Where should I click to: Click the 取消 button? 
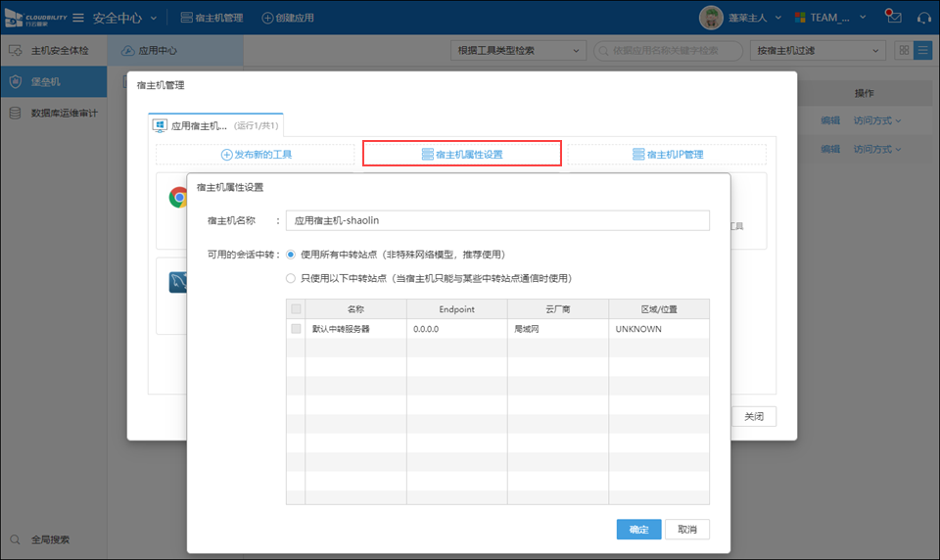click(x=686, y=529)
